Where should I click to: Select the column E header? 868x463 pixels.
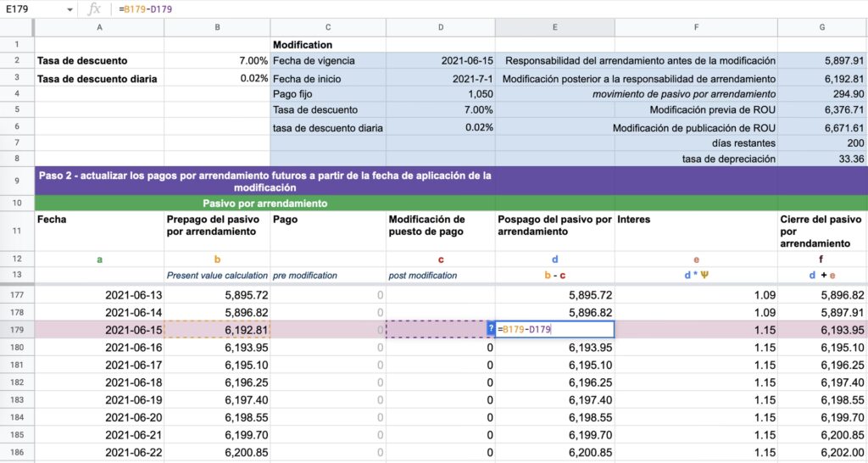[x=554, y=27]
